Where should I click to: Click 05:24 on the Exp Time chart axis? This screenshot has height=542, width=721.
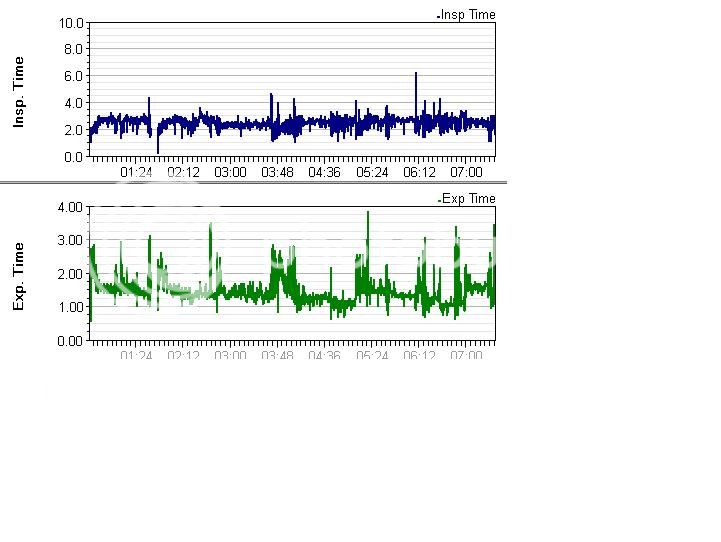click(x=372, y=355)
